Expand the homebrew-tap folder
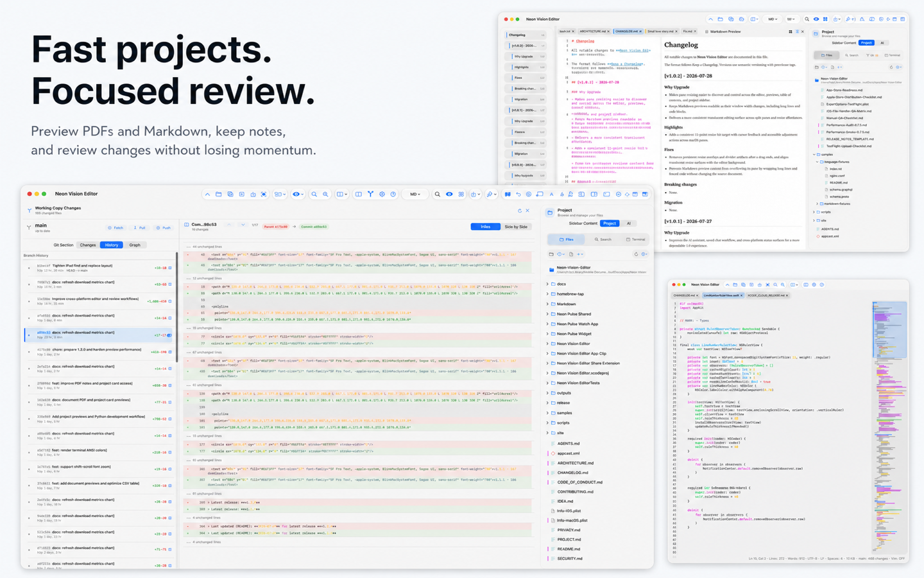Viewport: 924px width, 578px height. [x=547, y=294]
